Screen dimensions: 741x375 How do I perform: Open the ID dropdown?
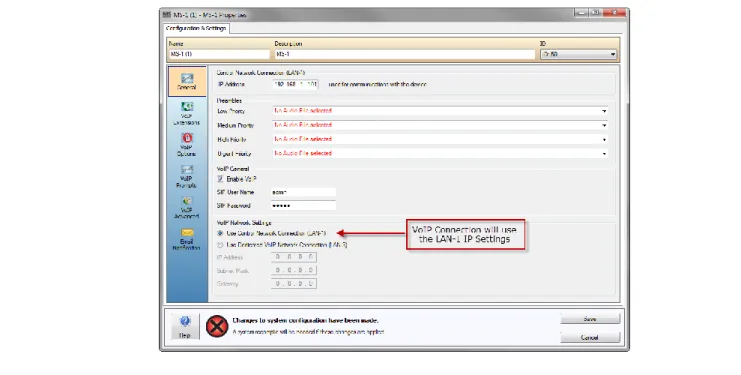[579, 54]
